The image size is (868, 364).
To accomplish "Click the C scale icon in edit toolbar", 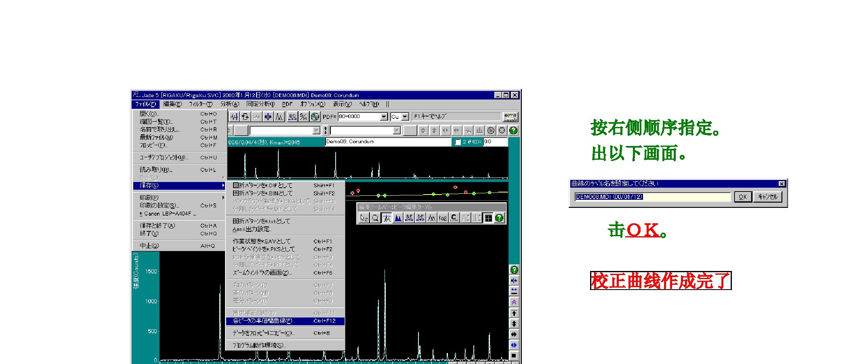I will pos(454,218).
